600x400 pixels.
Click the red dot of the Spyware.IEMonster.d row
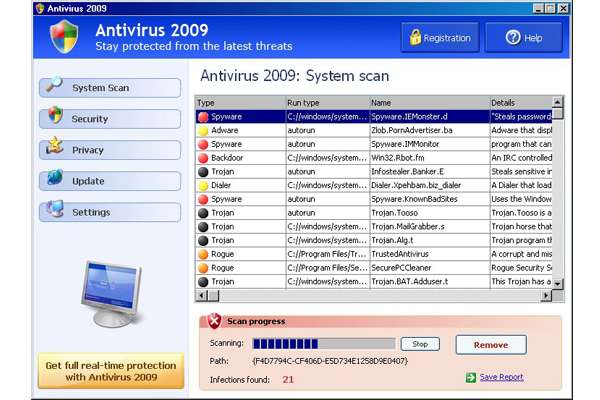pyautogui.click(x=203, y=117)
